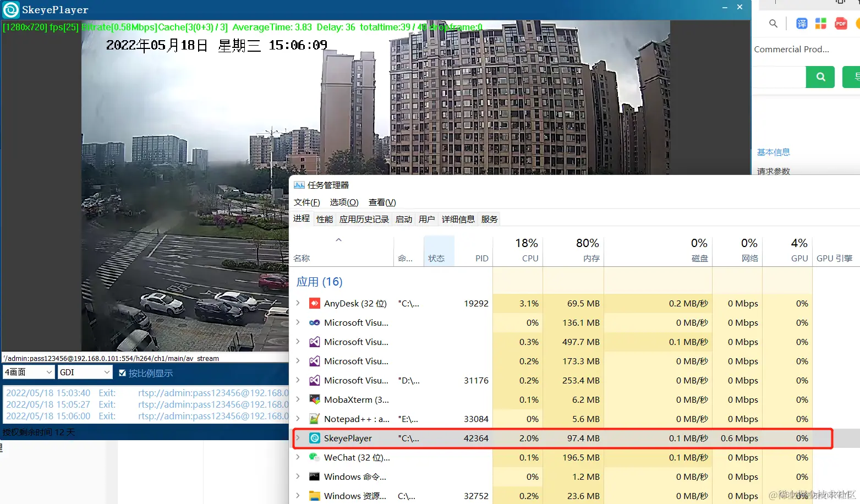Screen dimensions: 860x504
Task: Click the MobaXterm process icon
Action: [315, 399]
